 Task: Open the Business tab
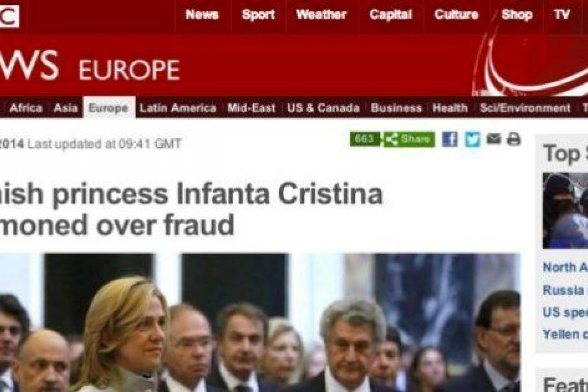(x=396, y=108)
